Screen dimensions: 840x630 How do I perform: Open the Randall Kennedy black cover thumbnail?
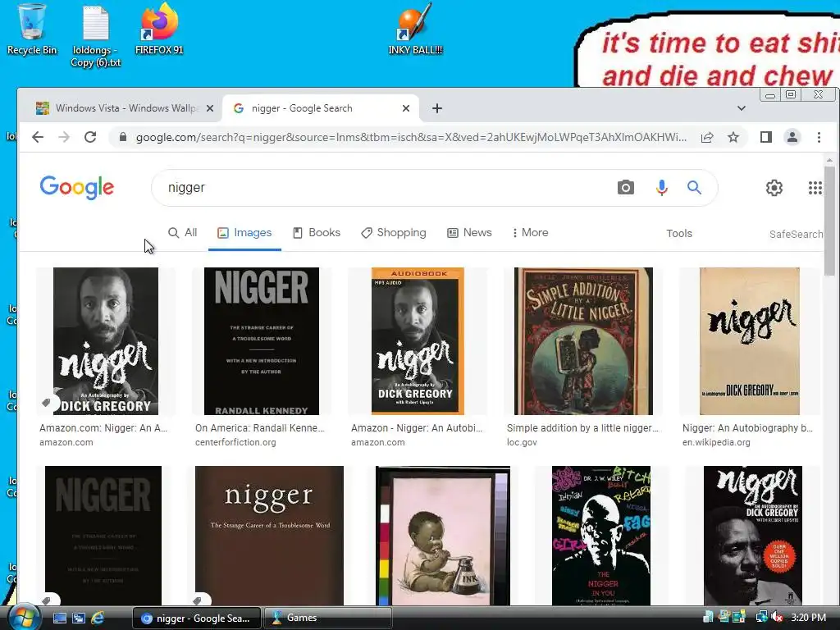pyautogui.click(x=262, y=341)
